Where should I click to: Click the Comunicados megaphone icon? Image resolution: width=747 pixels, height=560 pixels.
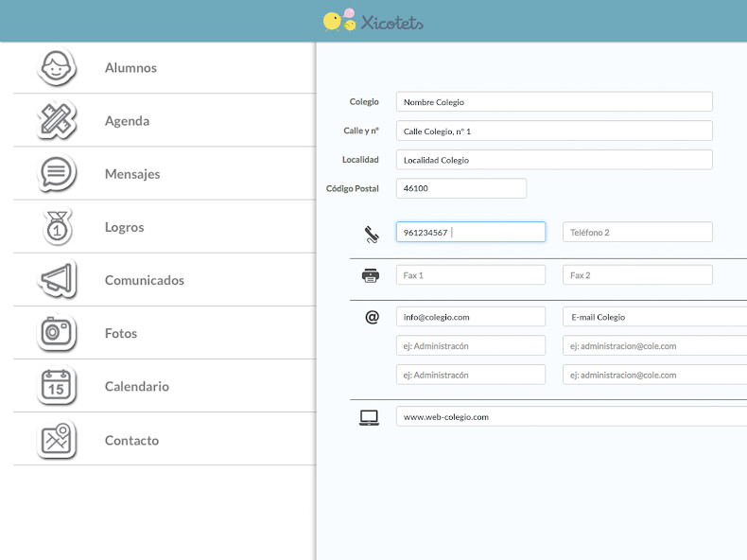pos(56,279)
